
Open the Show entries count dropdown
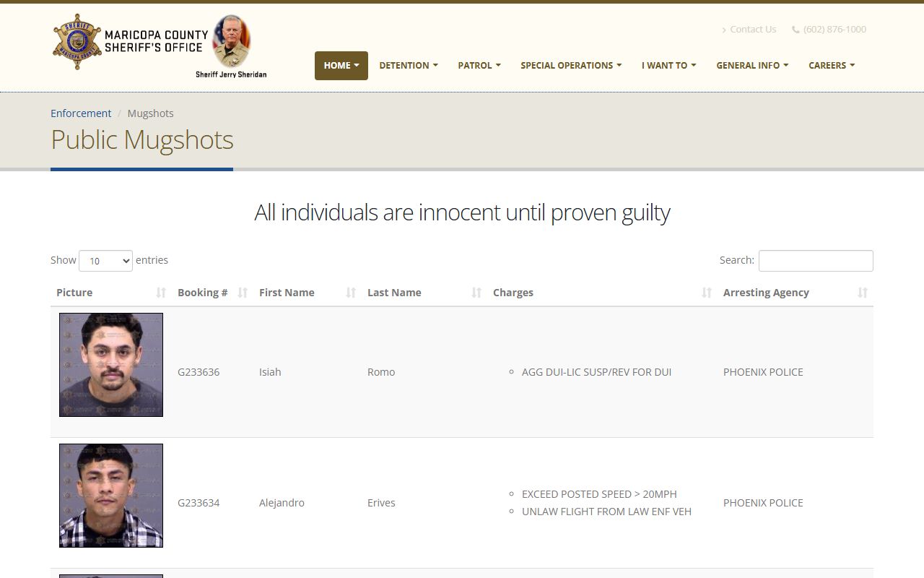coord(105,261)
